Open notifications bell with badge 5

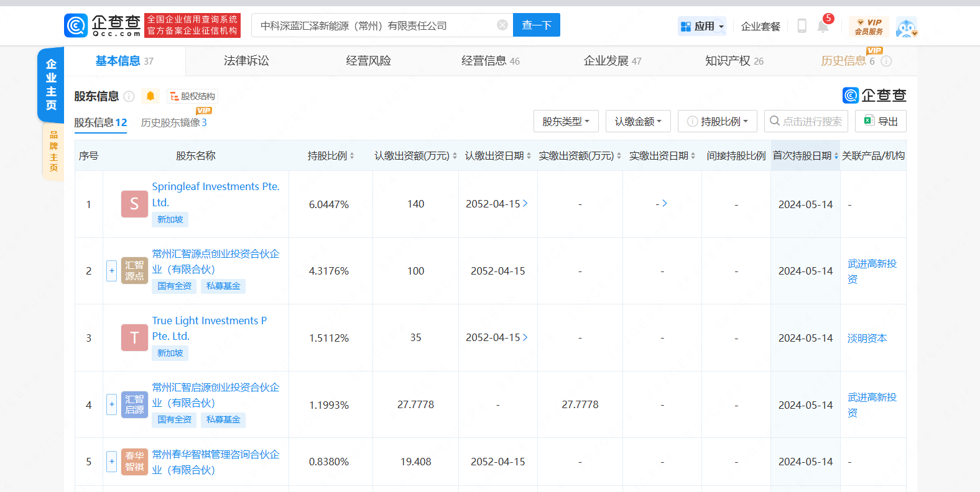(x=823, y=26)
